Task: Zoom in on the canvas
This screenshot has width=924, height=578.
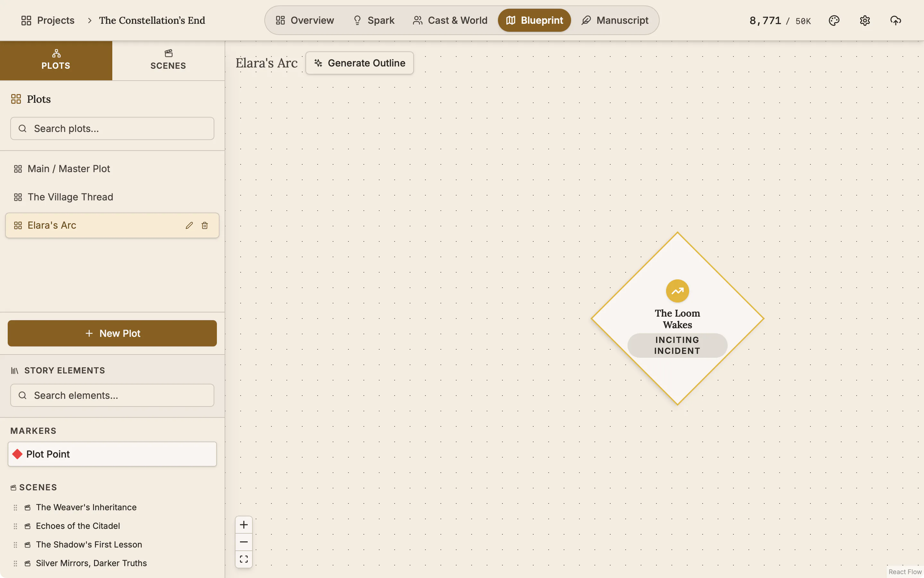Action: tap(244, 525)
